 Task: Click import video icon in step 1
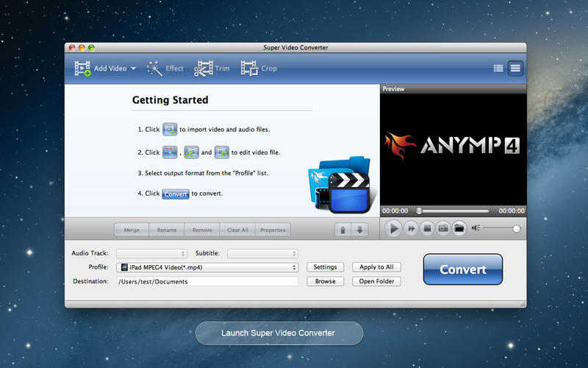point(170,130)
